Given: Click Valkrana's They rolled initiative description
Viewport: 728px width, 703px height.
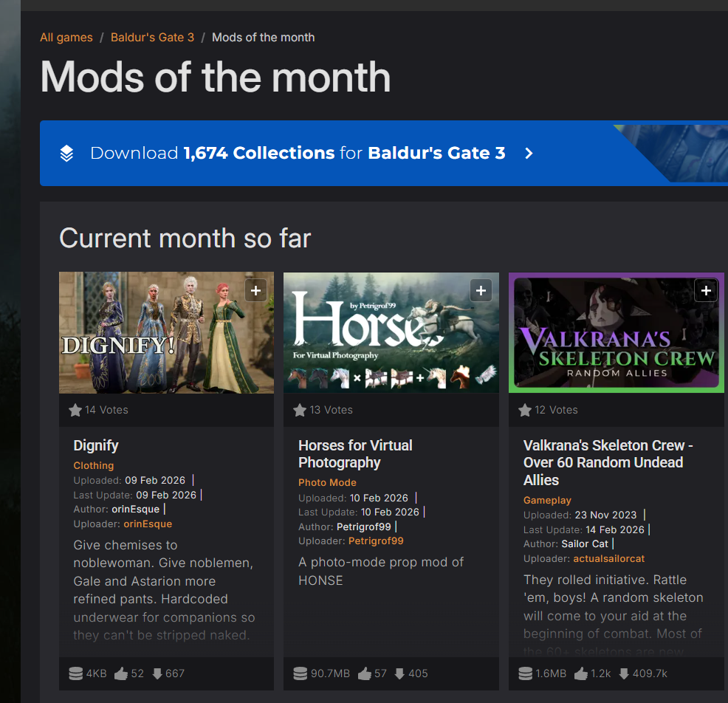Looking at the screenshot, I should tap(614, 615).
